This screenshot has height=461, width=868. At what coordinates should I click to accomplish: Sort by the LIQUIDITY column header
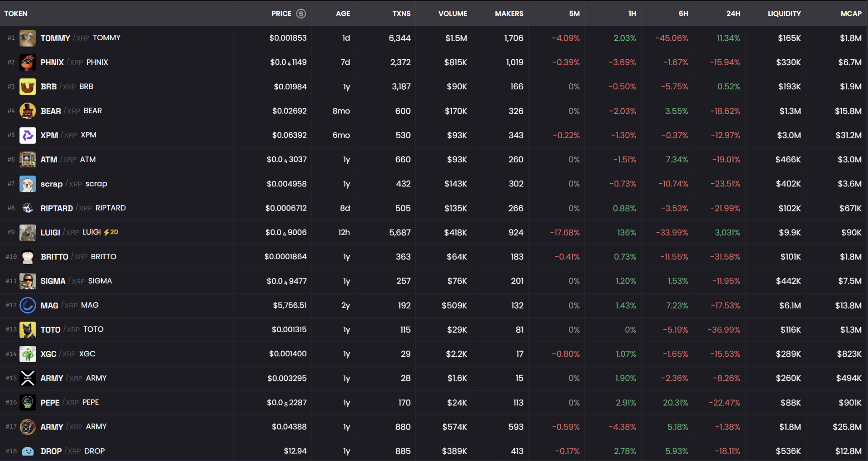point(784,14)
